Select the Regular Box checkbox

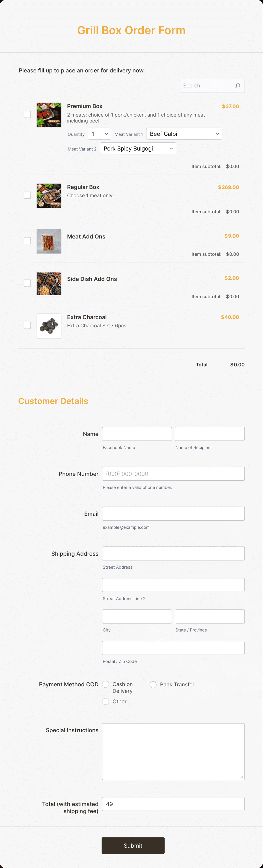click(x=27, y=195)
